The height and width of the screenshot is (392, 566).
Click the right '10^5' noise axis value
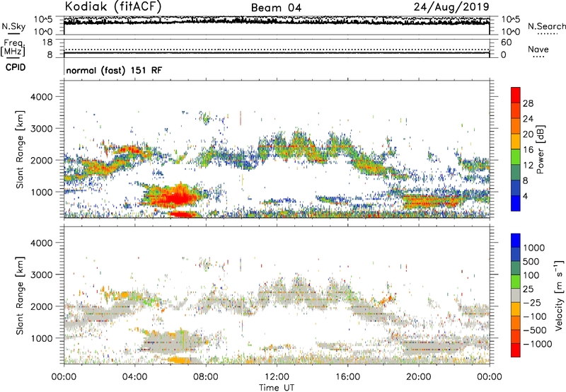pos(510,19)
